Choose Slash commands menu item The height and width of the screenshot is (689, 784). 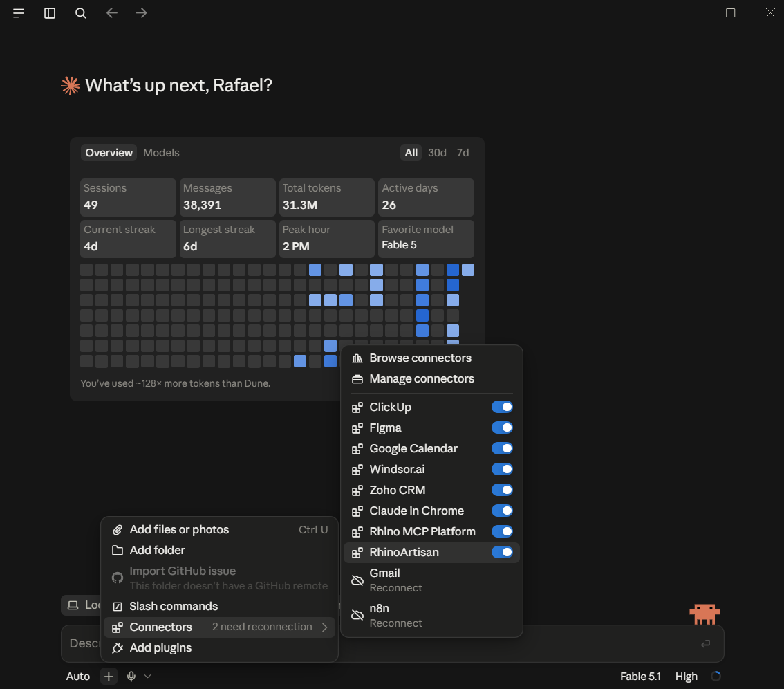[x=219, y=607]
